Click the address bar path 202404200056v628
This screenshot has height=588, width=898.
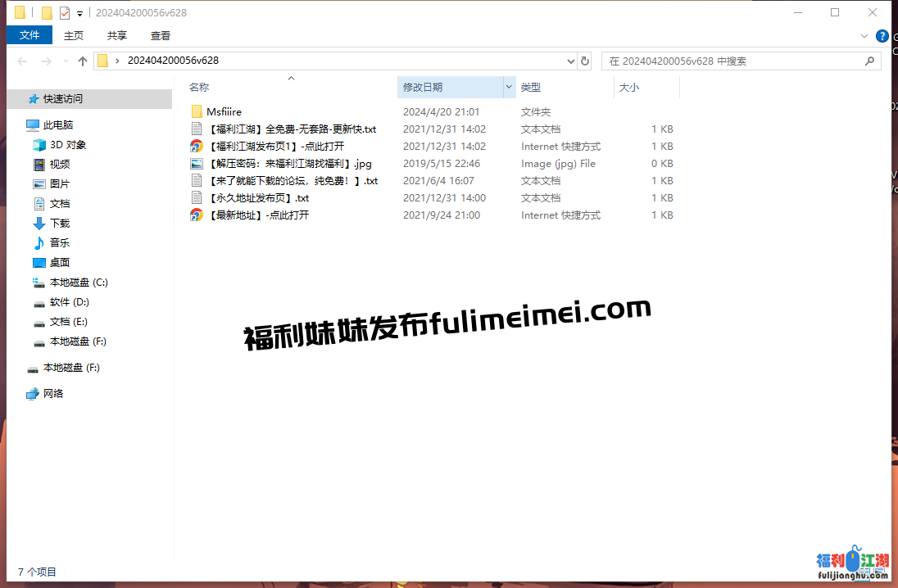click(173, 60)
